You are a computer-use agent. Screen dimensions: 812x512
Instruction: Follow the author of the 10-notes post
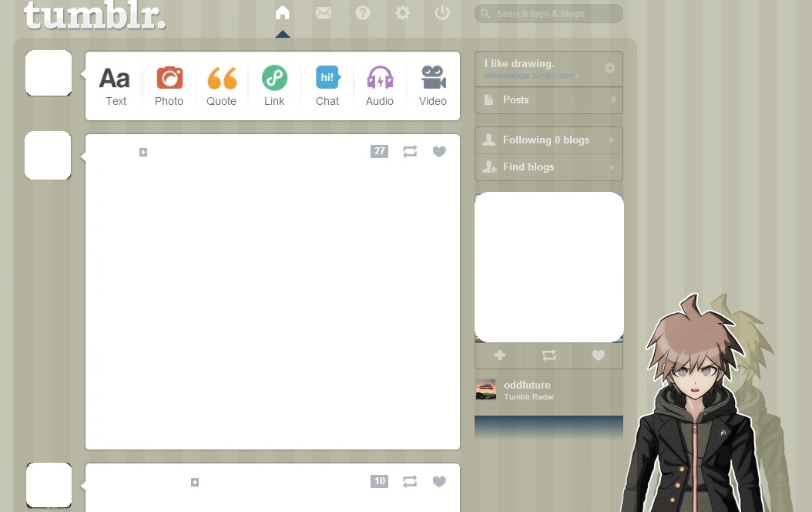[195, 483]
